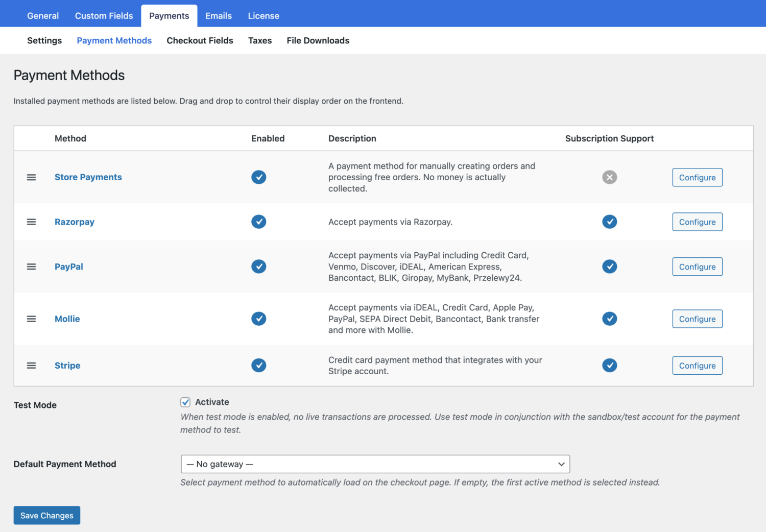Grab the drag handle for Stripe row
This screenshot has height=532, width=766.
click(x=31, y=366)
